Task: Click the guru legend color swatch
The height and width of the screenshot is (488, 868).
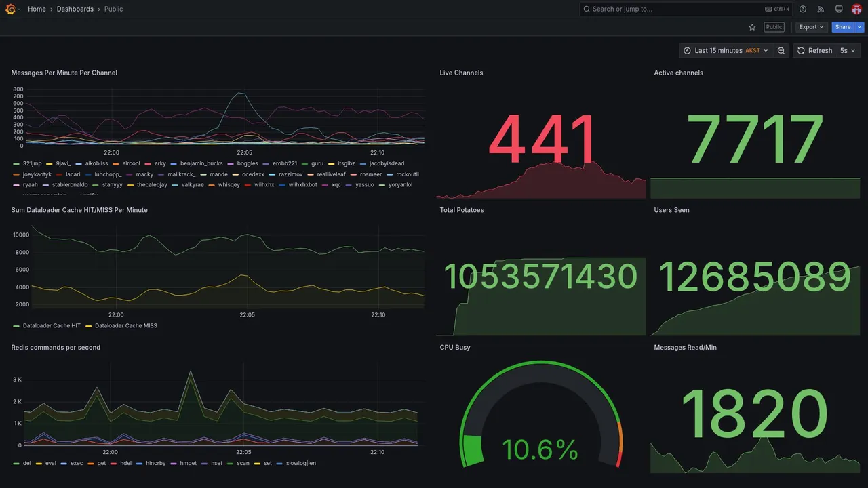Action: pos(305,164)
